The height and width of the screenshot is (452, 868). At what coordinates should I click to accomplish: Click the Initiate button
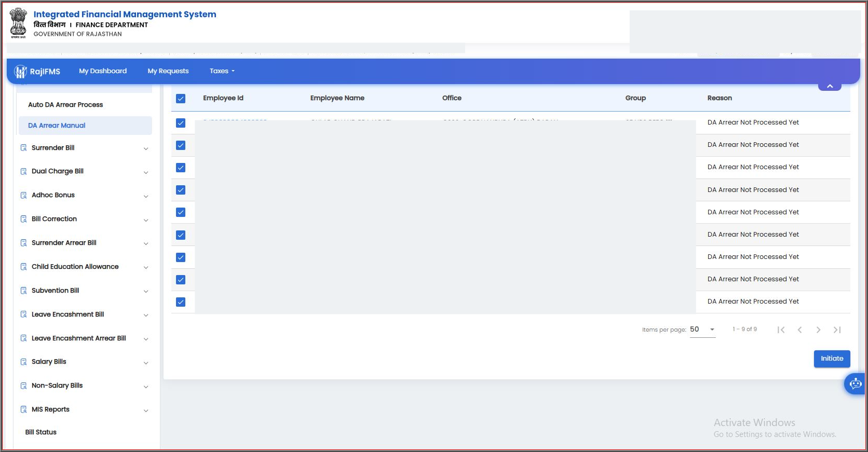coord(832,359)
